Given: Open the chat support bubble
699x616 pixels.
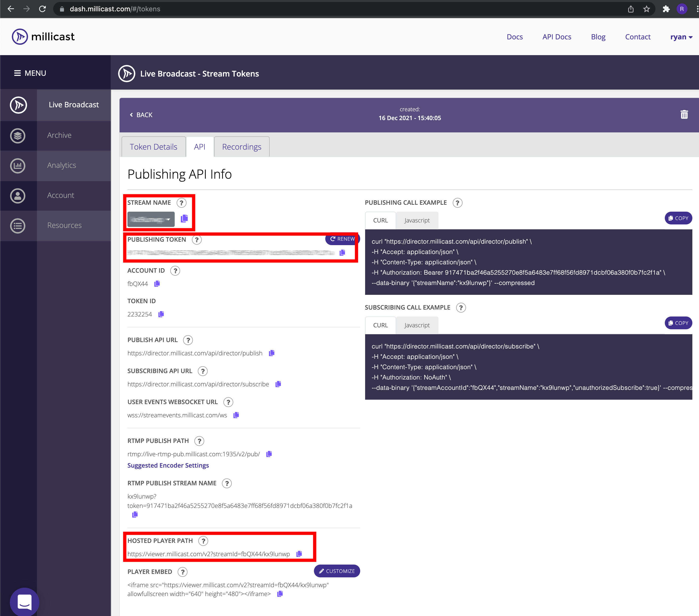Looking at the screenshot, I should (x=25, y=602).
